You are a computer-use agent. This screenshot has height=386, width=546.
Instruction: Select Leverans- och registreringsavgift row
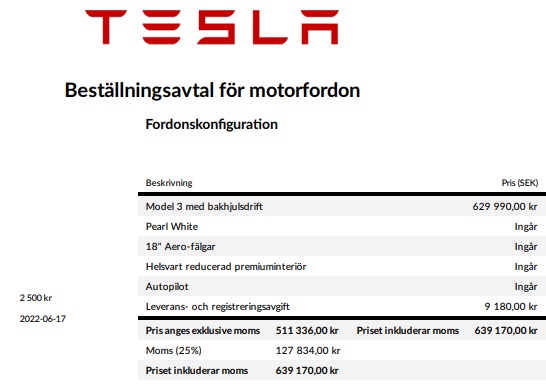click(x=342, y=307)
